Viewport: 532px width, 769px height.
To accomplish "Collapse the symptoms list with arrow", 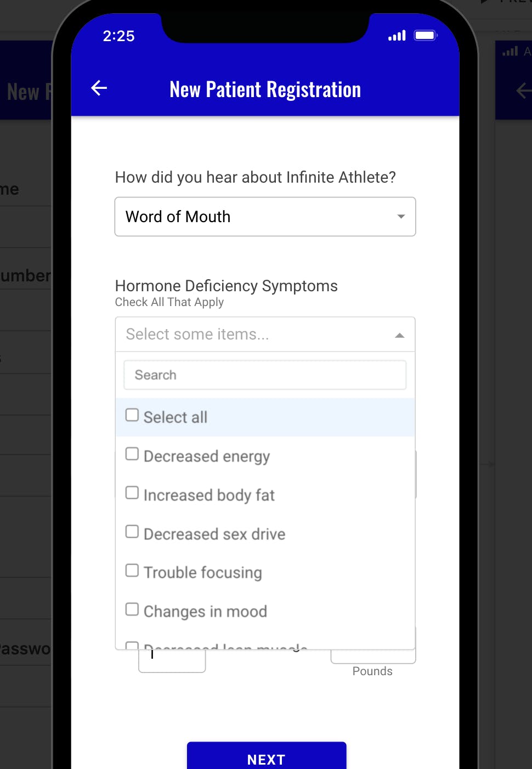I will 400,335.
